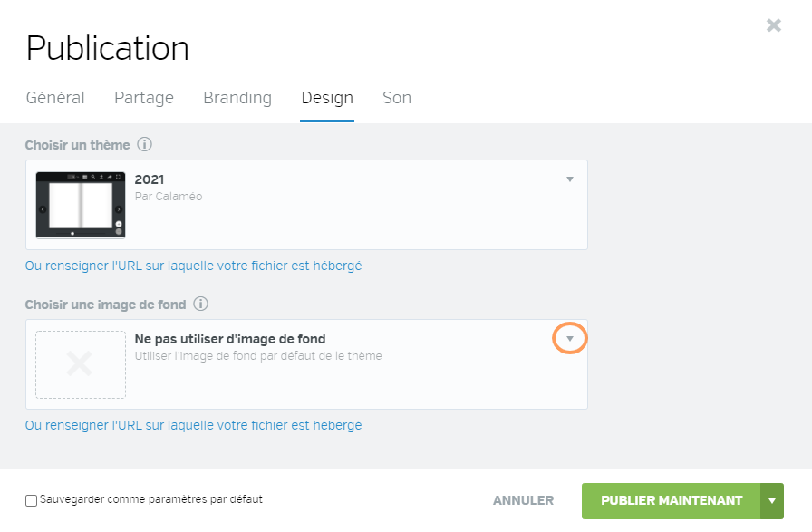Click the 2021 Par Calaméo theme label
The height and width of the screenshot is (532, 812).
tap(169, 188)
